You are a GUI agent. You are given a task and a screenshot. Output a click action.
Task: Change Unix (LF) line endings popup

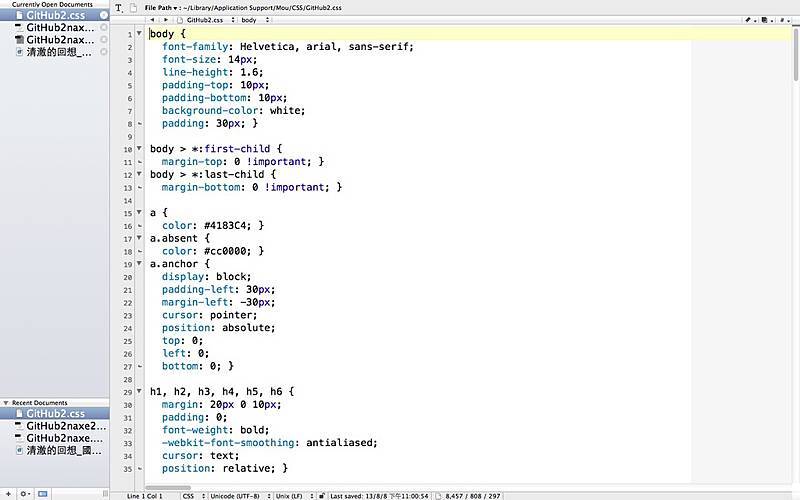(294, 496)
